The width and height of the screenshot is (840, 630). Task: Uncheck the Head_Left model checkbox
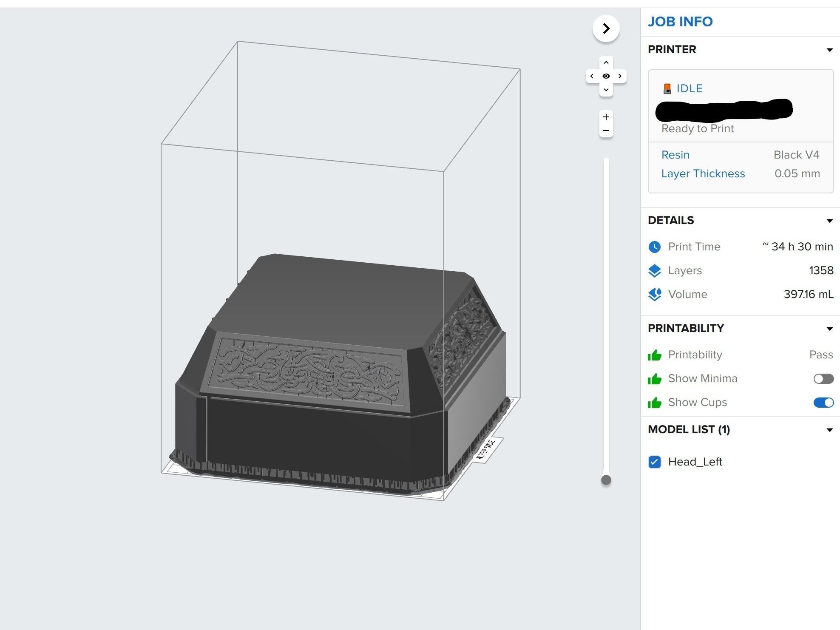tap(655, 462)
